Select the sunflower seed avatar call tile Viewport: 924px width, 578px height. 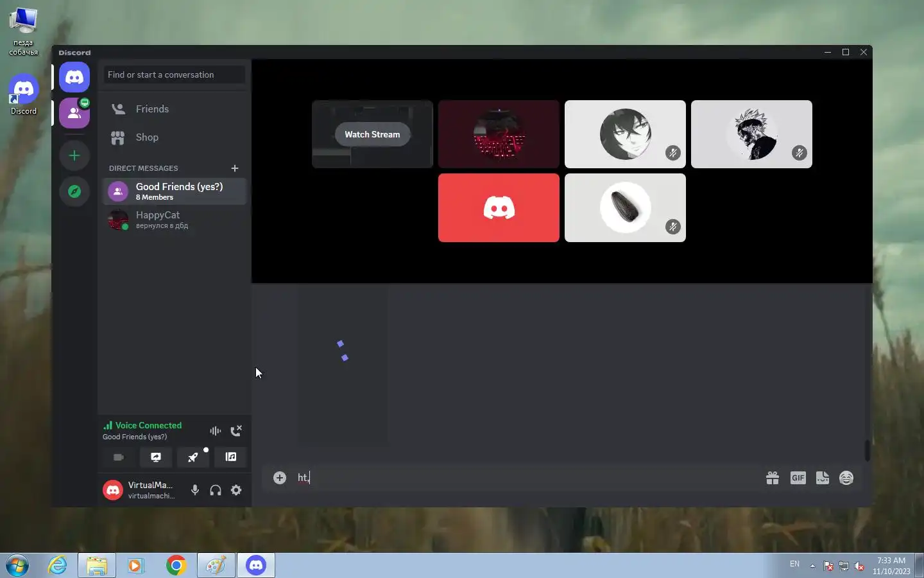click(x=625, y=208)
